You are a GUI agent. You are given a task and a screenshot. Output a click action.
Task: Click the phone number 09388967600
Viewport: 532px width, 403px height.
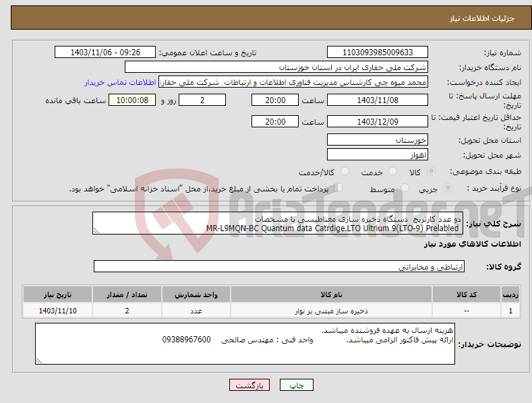pos(186,340)
